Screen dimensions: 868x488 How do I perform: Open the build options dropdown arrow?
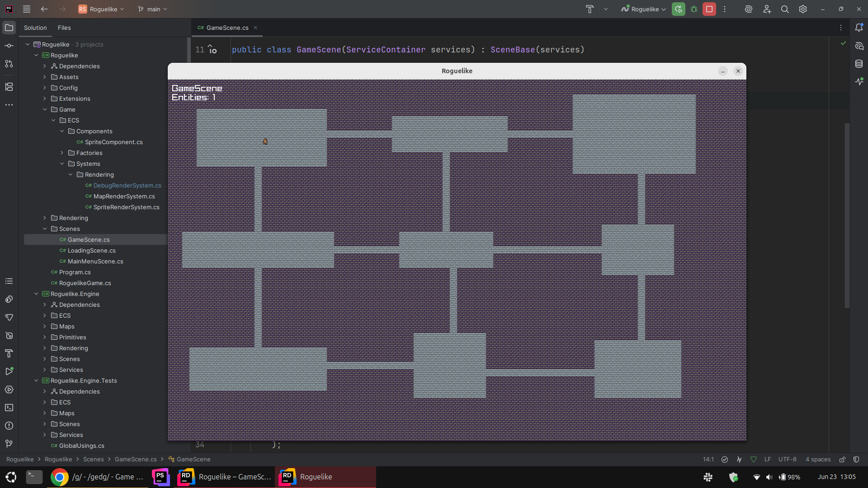click(x=605, y=9)
